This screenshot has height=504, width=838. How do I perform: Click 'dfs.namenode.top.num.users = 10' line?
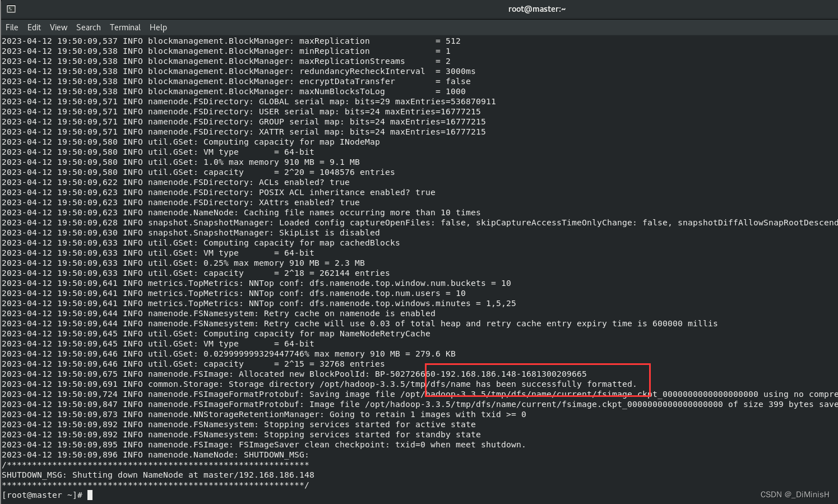pos(234,293)
